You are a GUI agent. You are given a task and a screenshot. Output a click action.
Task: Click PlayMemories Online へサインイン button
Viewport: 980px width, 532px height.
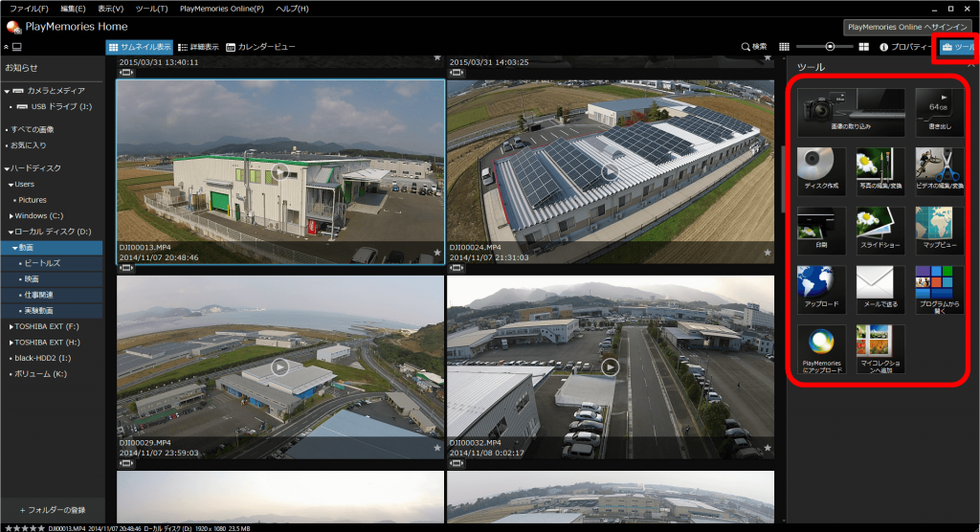pos(907,27)
